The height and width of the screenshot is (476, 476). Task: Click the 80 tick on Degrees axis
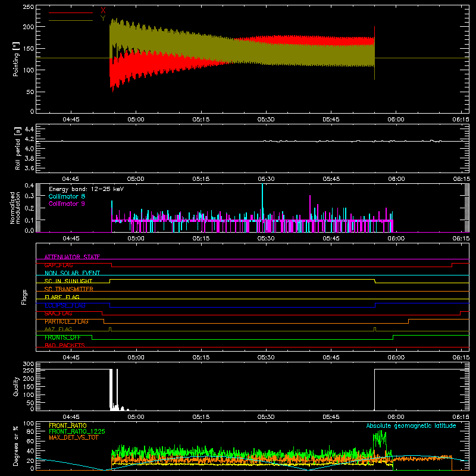30,431
